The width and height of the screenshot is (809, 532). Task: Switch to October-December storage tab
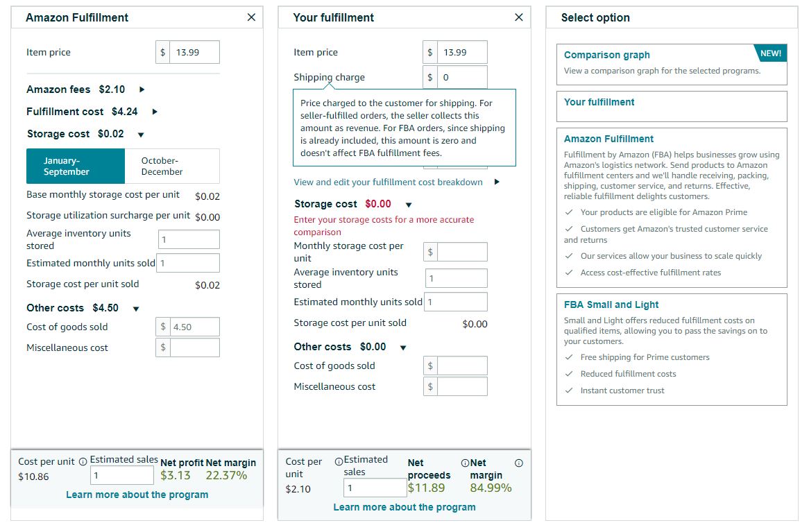172,166
